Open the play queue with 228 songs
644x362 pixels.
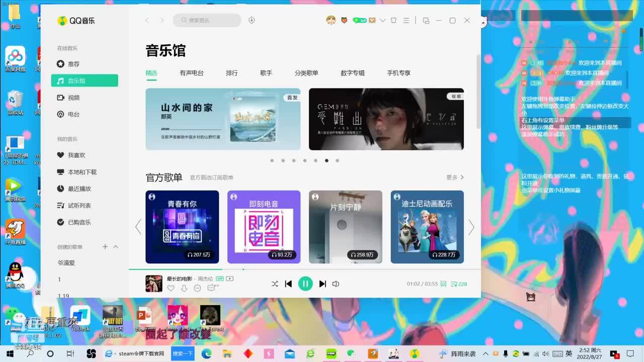(x=459, y=284)
